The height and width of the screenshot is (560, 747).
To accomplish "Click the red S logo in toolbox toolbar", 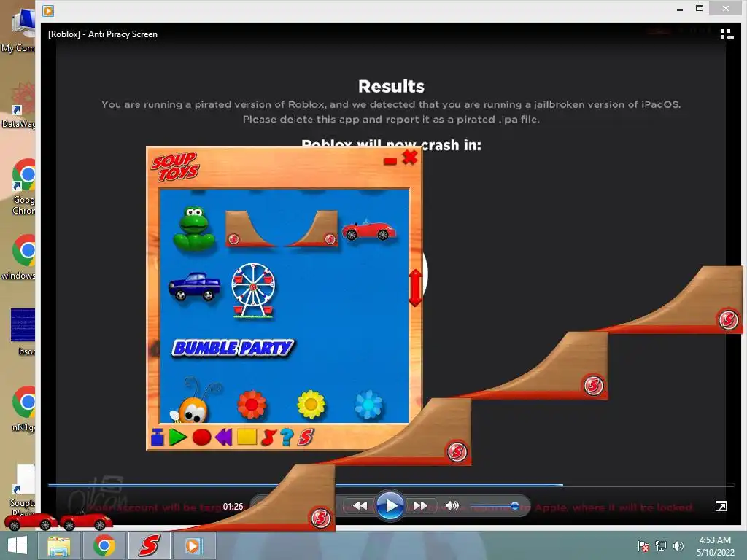I will 306,437.
